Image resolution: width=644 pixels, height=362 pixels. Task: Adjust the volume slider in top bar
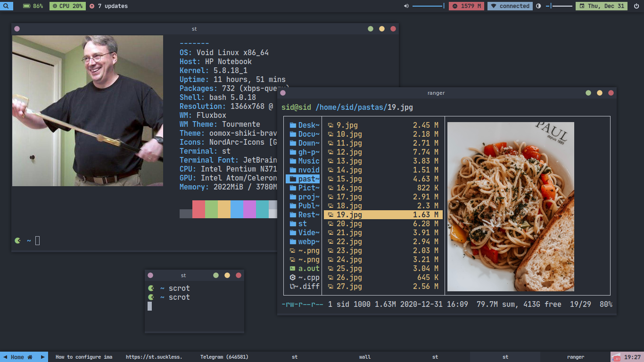click(x=429, y=6)
